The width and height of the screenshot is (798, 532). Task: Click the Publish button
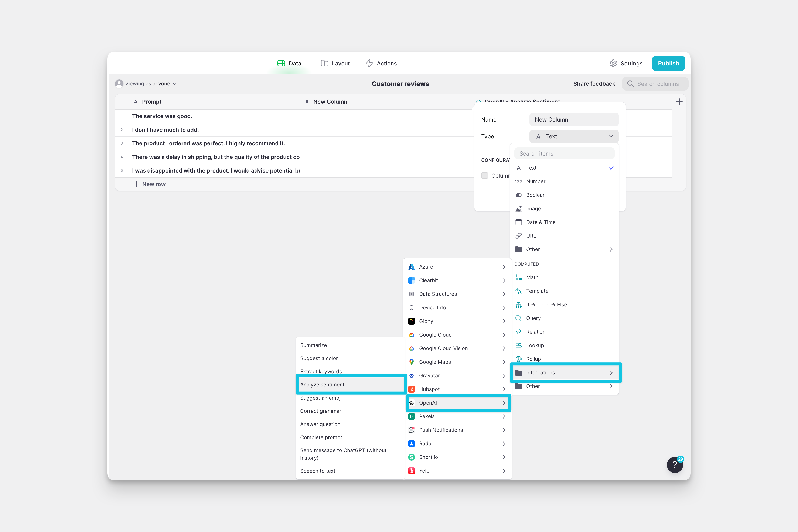coord(668,64)
